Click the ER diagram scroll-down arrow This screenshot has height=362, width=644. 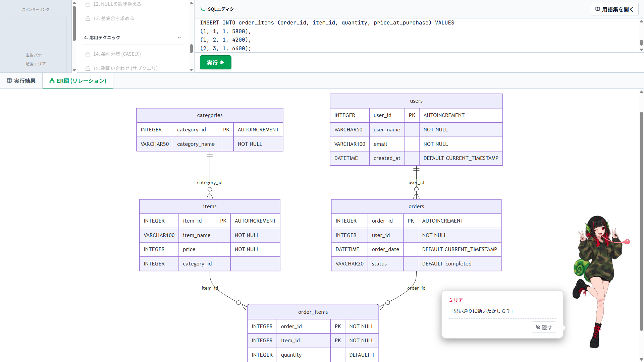[641, 359]
